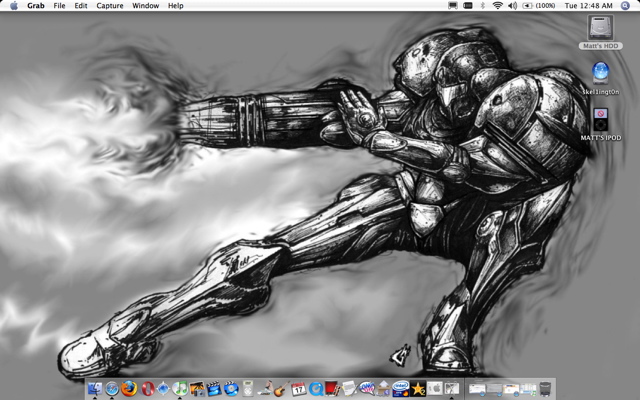This screenshot has width=640, height=400.
Task: Click the menu bar clock Tue 12:48 AM
Action: pyautogui.click(x=589, y=6)
